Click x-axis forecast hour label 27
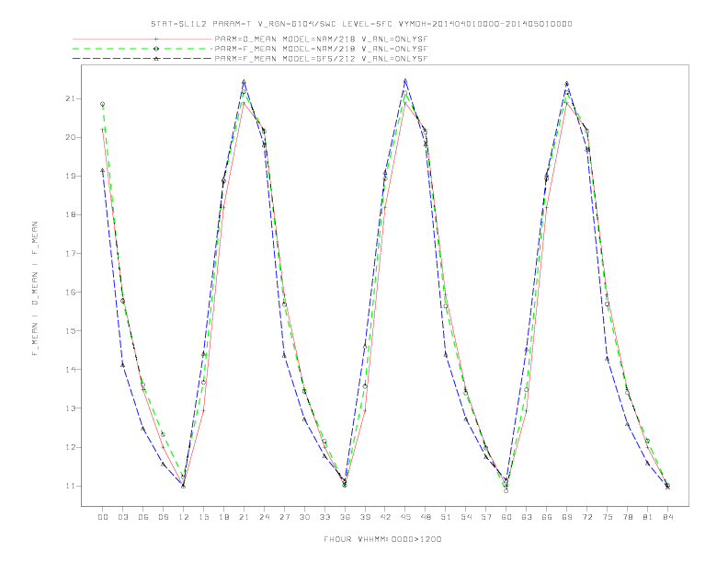Image resolution: width=728 pixels, height=563 pixels. coord(284,517)
